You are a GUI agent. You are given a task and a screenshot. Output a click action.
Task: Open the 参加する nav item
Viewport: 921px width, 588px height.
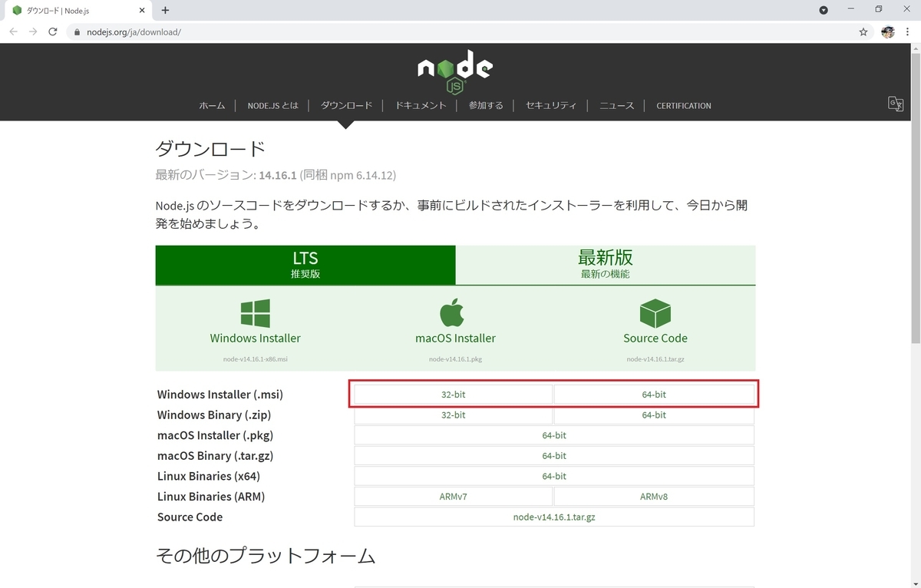[486, 105]
